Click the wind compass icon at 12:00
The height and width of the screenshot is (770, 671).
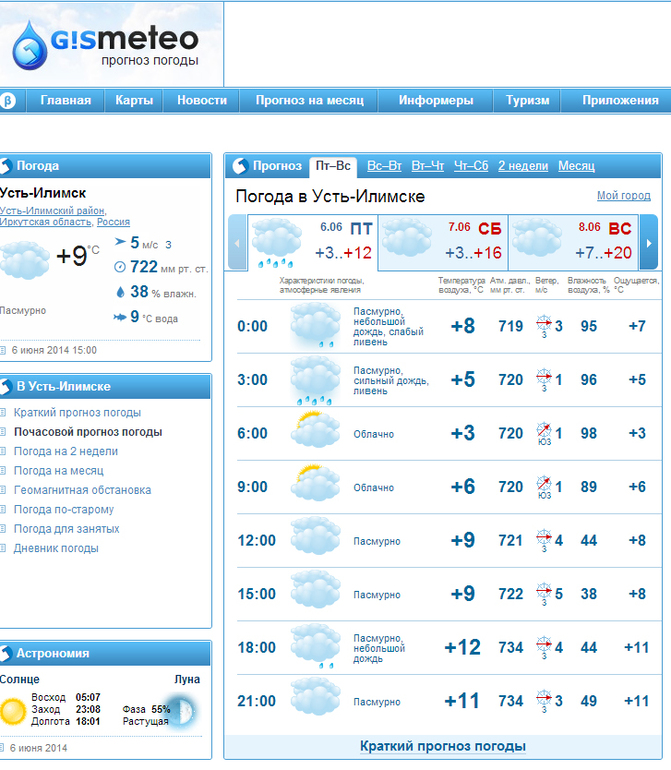(544, 539)
